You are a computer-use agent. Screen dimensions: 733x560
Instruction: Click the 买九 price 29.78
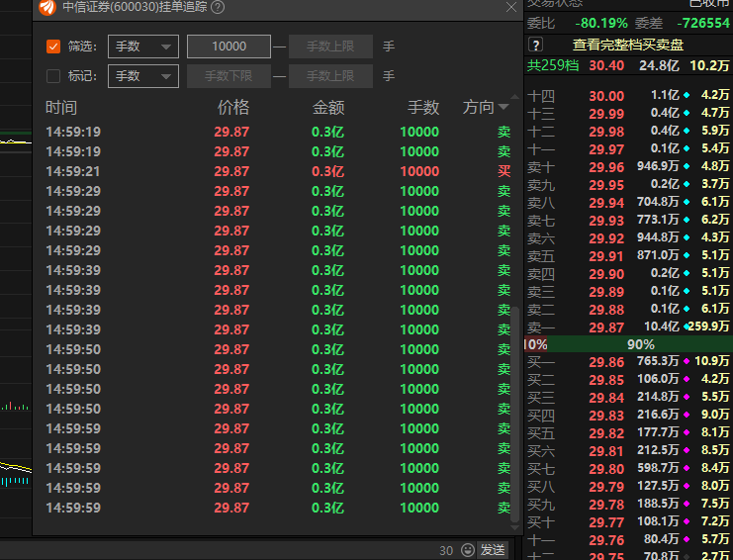pos(606,505)
